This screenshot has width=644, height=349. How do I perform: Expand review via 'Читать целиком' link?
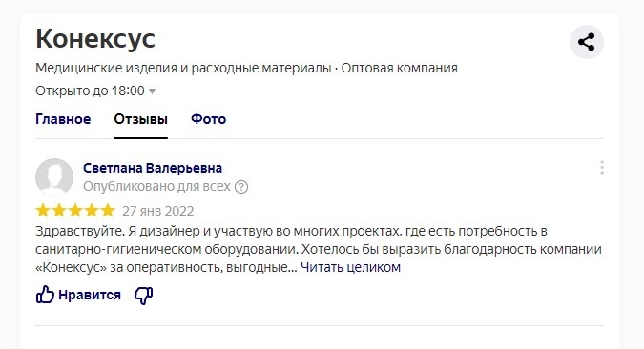pyautogui.click(x=350, y=267)
